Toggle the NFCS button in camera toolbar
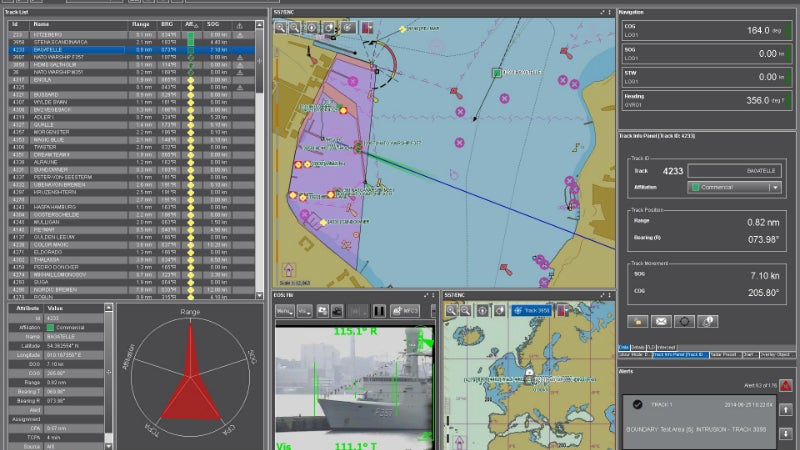 click(x=405, y=312)
